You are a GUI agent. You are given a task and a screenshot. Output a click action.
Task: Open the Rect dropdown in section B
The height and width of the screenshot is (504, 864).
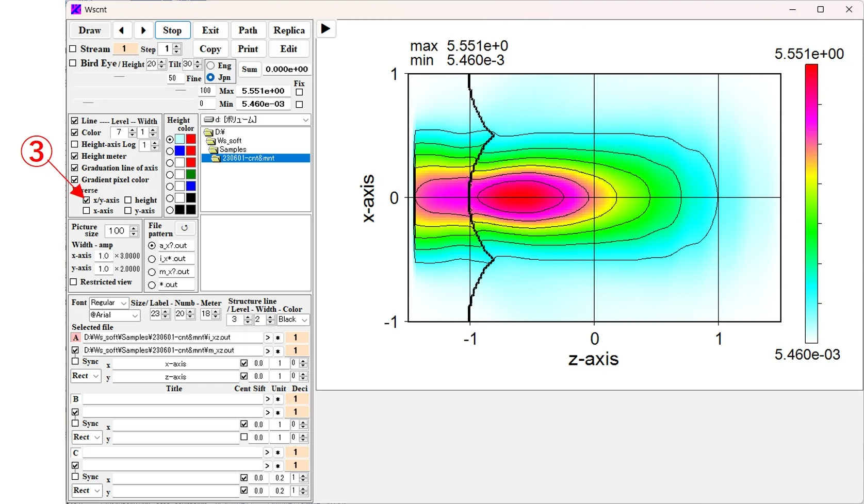(x=87, y=438)
